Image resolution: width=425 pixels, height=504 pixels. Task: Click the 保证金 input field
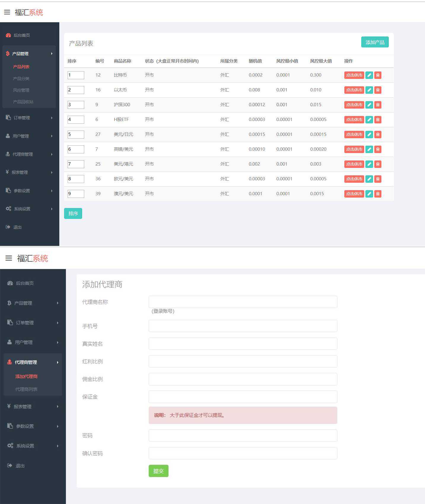(243, 397)
